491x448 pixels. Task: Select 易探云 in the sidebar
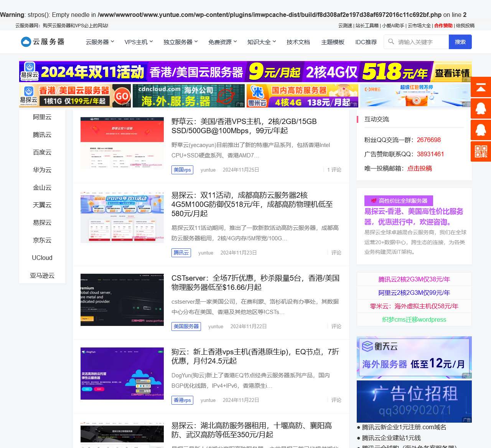pos(42,223)
